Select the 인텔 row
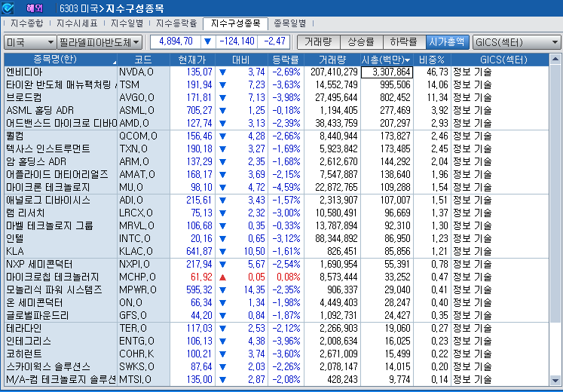 [277, 238]
